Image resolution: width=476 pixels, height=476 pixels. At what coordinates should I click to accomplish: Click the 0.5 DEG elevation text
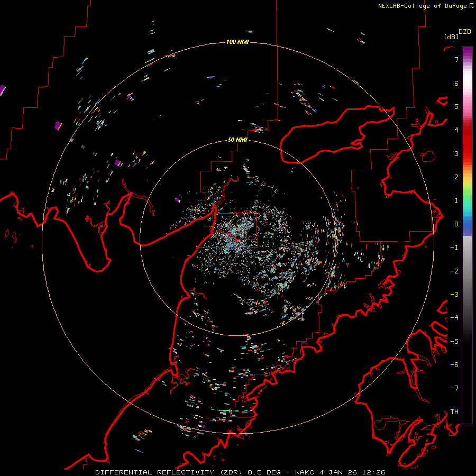pos(264,472)
